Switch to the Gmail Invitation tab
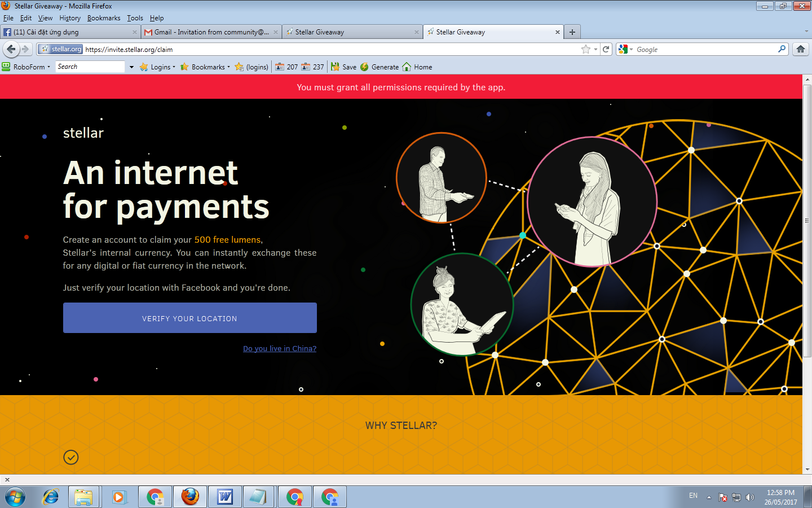812x508 pixels. pos(211,32)
